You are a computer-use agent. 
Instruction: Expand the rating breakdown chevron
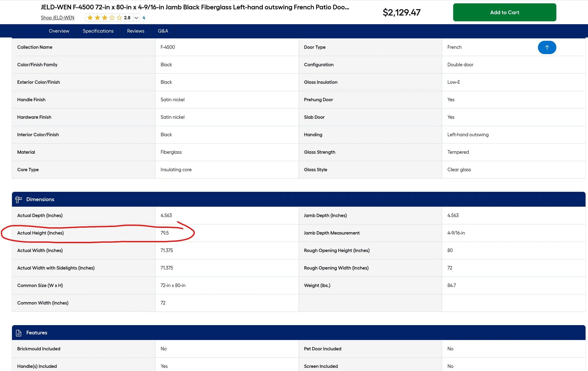[136, 18]
